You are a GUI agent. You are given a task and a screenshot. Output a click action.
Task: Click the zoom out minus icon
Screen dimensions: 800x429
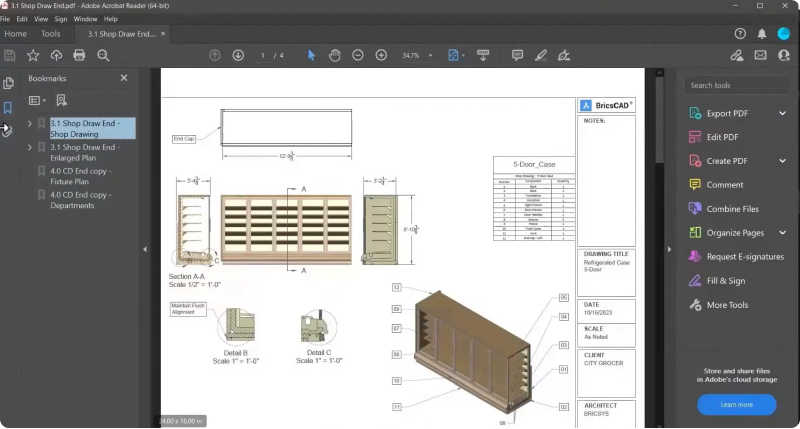[358, 55]
